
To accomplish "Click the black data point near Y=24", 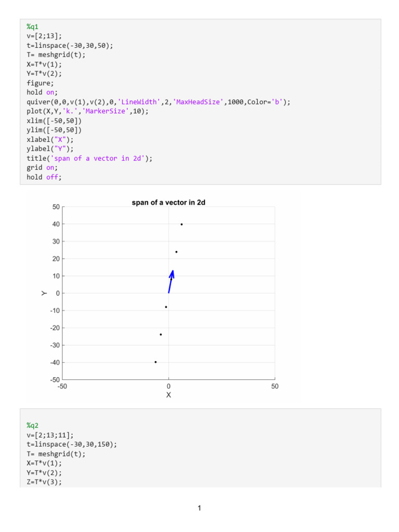I will click(x=176, y=252).
